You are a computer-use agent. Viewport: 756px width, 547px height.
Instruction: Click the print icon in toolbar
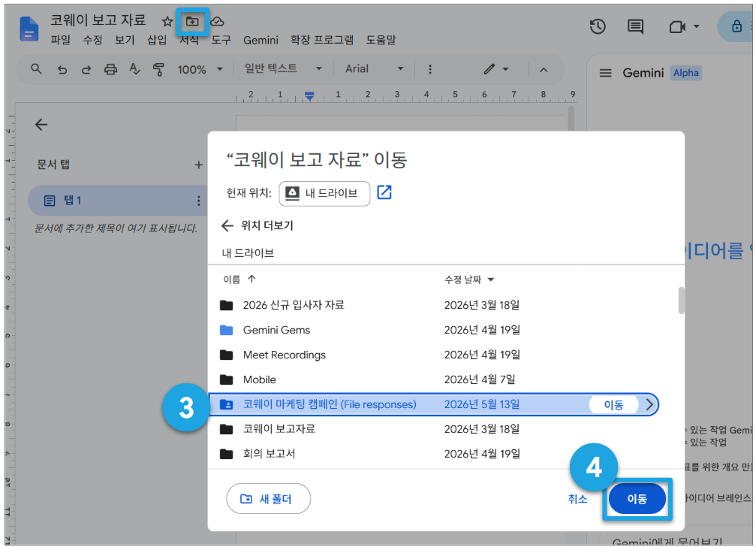pyautogui.click(x=110, y=69)
